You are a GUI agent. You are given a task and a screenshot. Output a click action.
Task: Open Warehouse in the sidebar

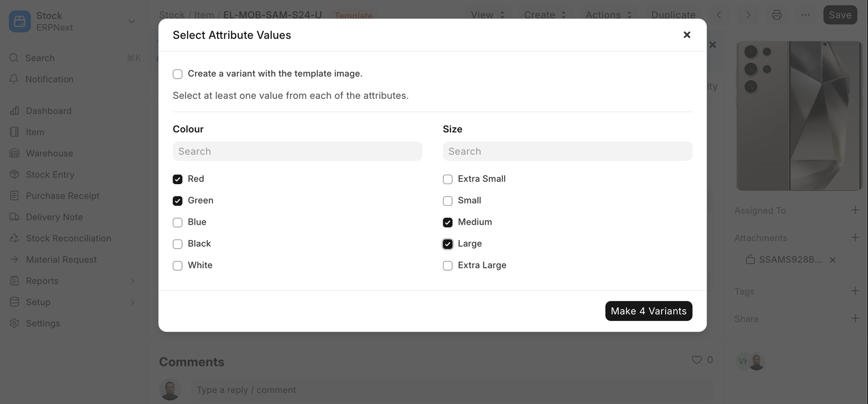click(x=49, y=153)
